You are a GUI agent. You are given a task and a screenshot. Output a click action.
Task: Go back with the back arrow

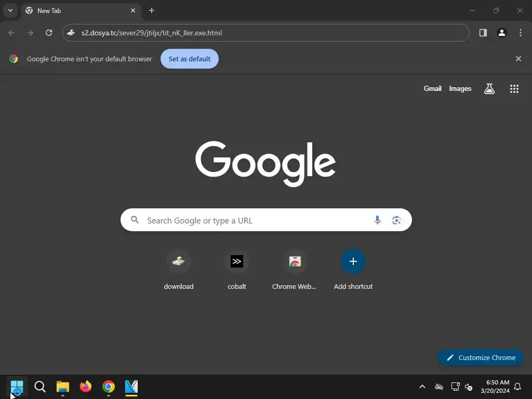pyautogui.click(x=11, y=33)
